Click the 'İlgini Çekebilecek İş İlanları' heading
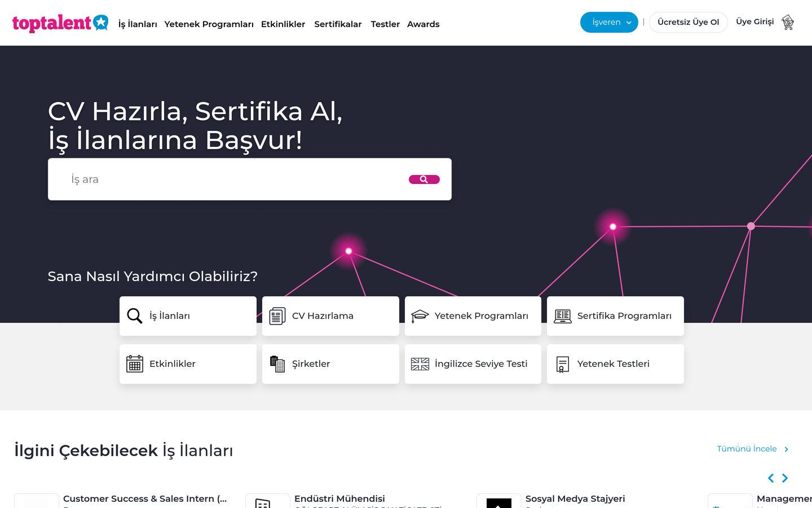This screenshot has height=508, width=812. [123, 451]
